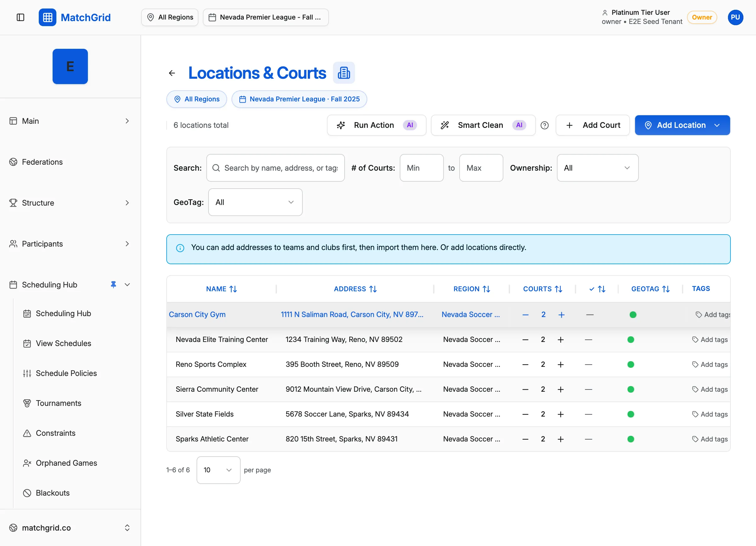
Task: Click the MatchGrid logo icon
Action: [47, 17]
